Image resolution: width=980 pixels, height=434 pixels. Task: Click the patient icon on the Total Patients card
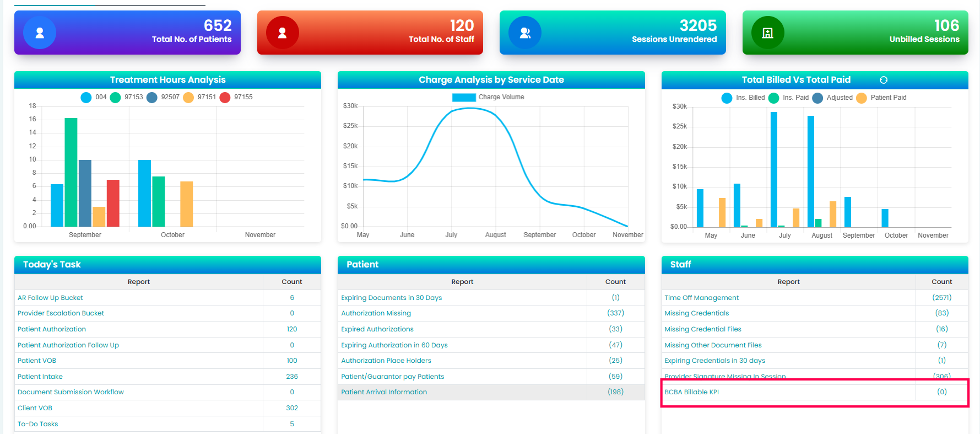tap(40, 33)
